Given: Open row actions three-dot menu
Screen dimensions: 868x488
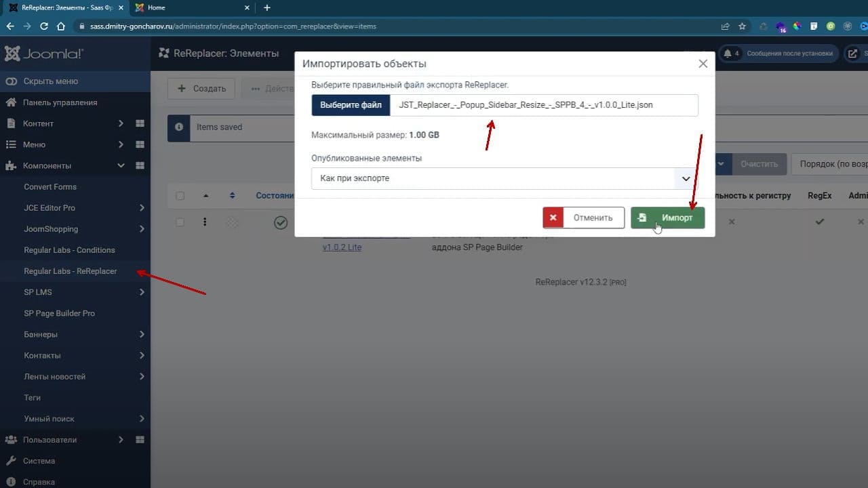Looking at the screenshot, I should pyautogui.click(x=205, y=222).
